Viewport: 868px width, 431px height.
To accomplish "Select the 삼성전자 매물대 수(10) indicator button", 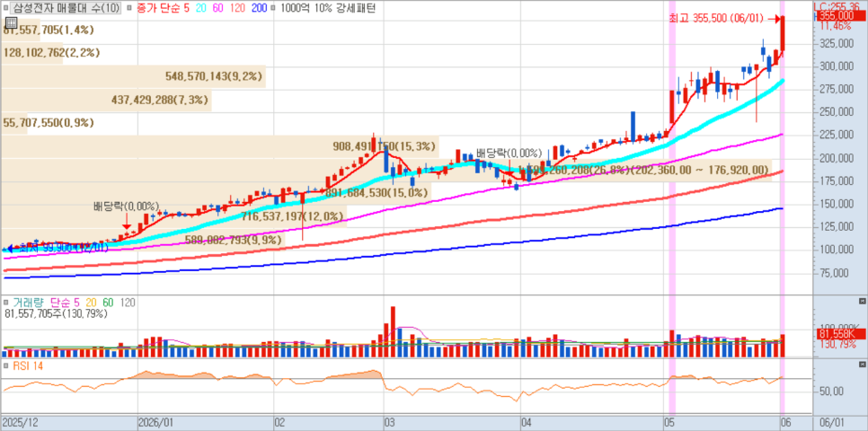I will (x=66, y=8).
